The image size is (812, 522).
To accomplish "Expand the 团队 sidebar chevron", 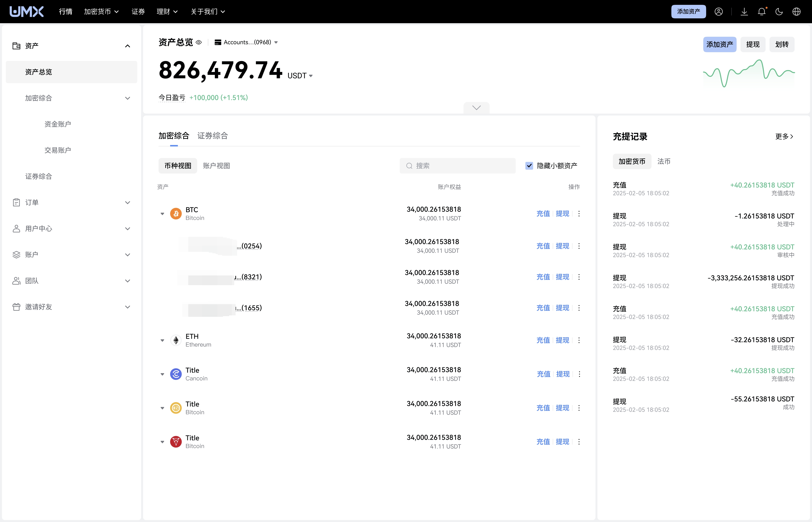I will [x=127, y=281].
